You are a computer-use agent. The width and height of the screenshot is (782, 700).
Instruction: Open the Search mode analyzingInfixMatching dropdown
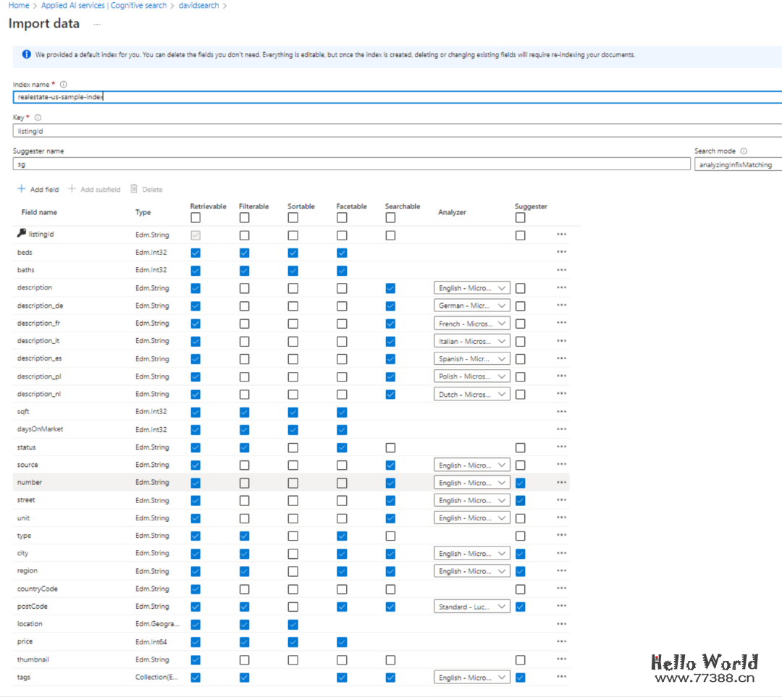pyautogui.click(x=737, y=164)
